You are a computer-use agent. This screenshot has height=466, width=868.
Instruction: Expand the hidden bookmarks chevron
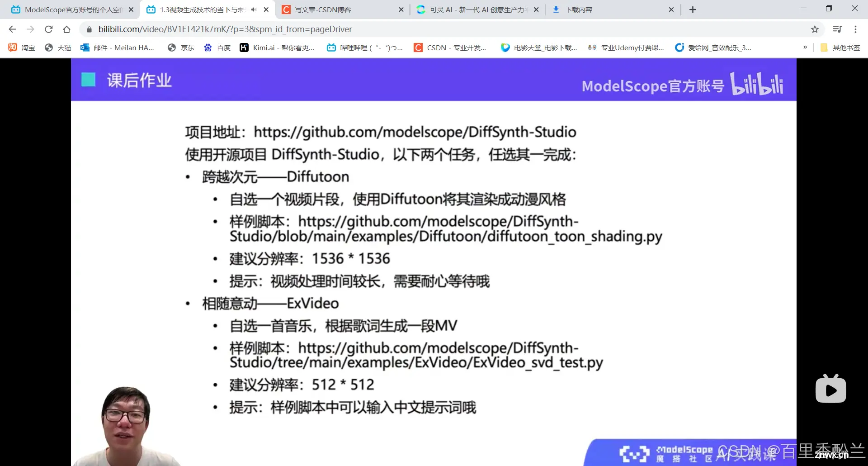click(x=805, y=47)
